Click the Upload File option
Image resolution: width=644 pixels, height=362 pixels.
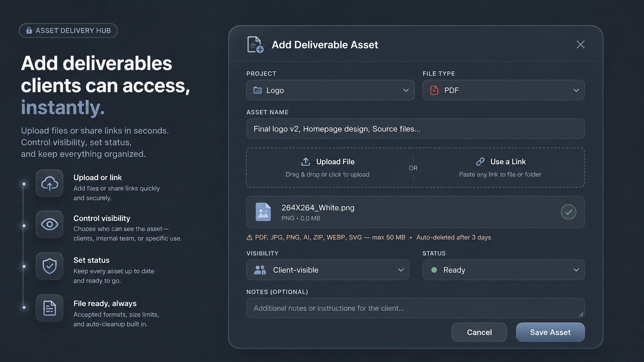pos(328,168)
